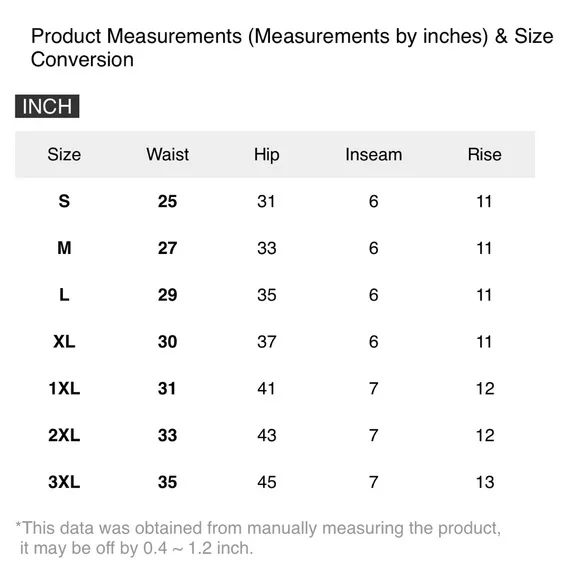Select the 2XL size row label
Viewport: 580px width, 580px height.
tap(64, 435)
